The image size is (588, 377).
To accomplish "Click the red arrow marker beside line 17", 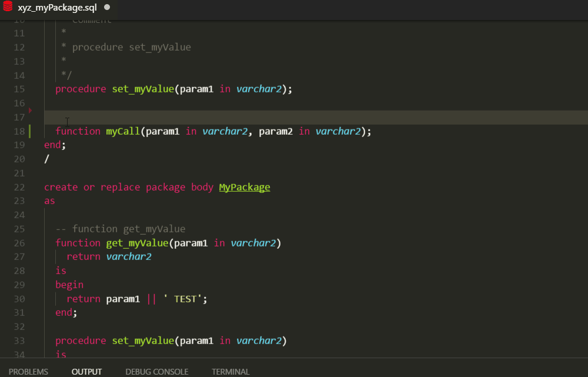I will [x=31, y=111].
